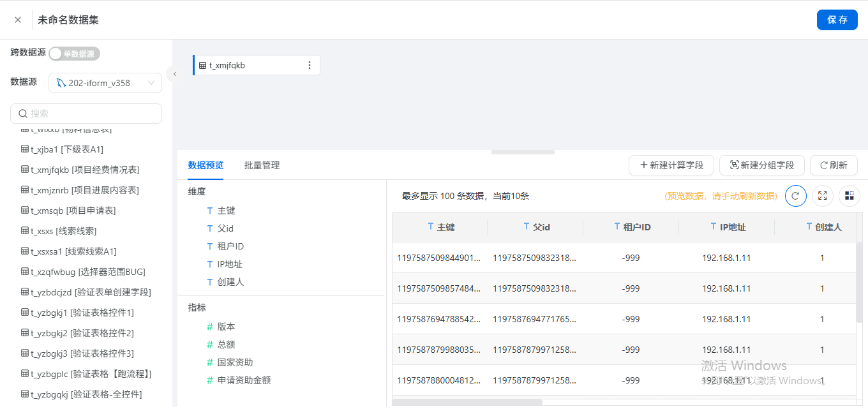Click the 未命名数据集 title text
Viewport: 868px width, 409px height.
point(68,20)
